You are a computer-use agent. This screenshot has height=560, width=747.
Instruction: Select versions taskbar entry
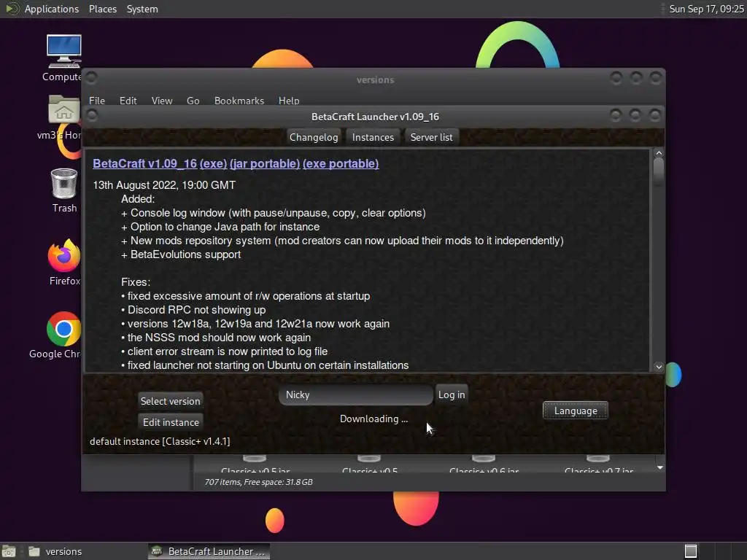[x=55, y=551]
